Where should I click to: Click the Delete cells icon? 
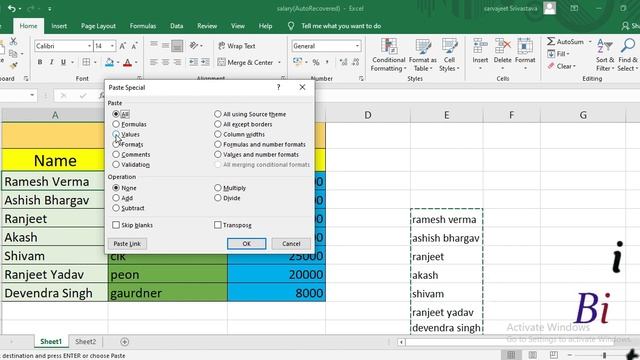coord(502,46)
